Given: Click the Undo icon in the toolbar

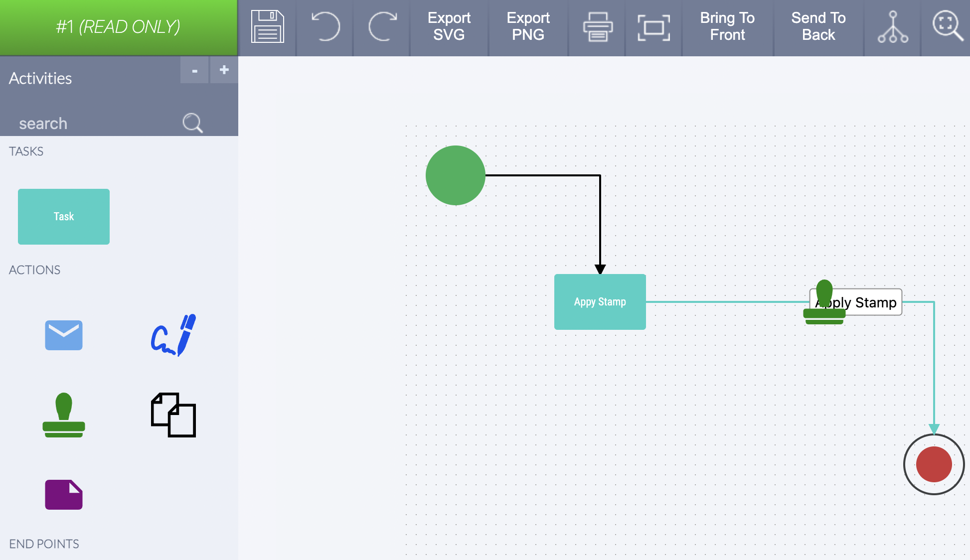Looking at the screenshot, I should coord(324,27).
